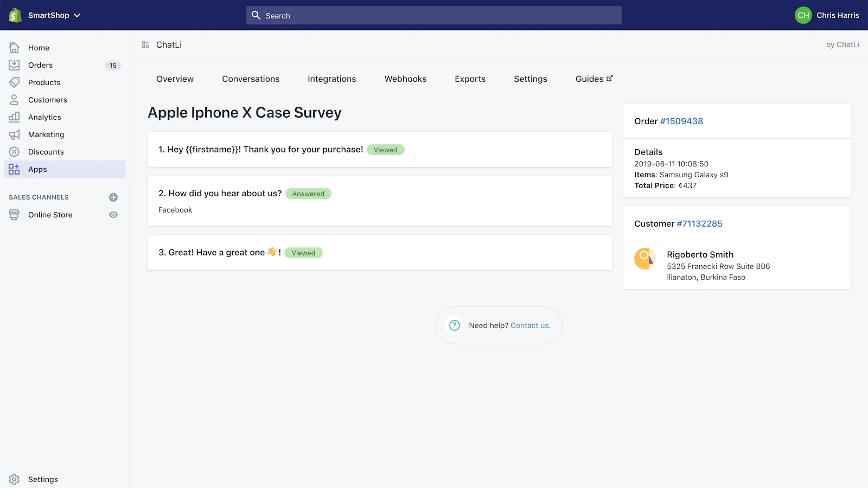Open Products in sidebar
868x488 pixels.
pos(44,82)
